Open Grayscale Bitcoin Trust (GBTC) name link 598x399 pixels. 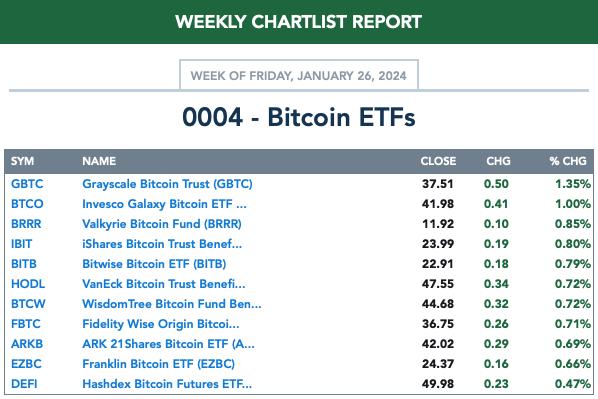pos(167,184)
